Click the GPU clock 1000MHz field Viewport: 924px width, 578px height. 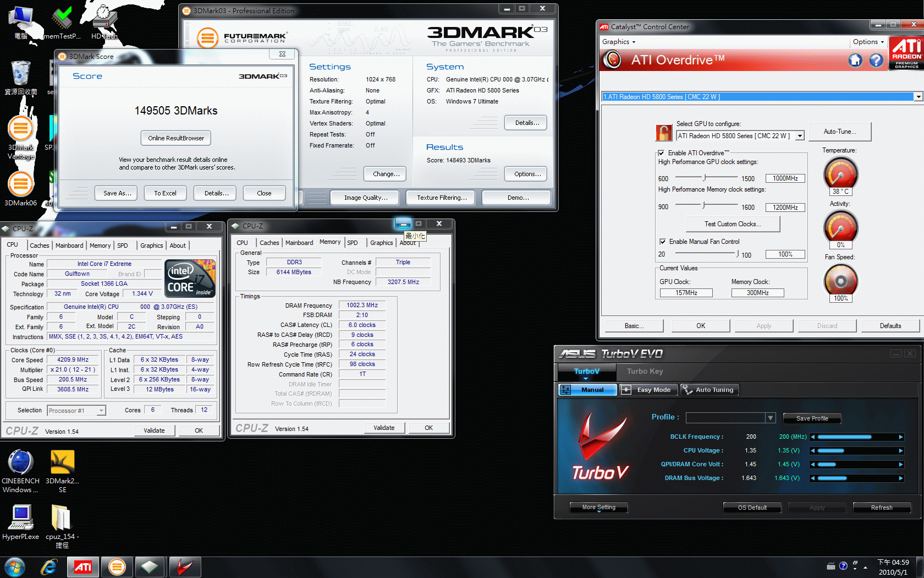pyautogui.click(x=785, y=178)
